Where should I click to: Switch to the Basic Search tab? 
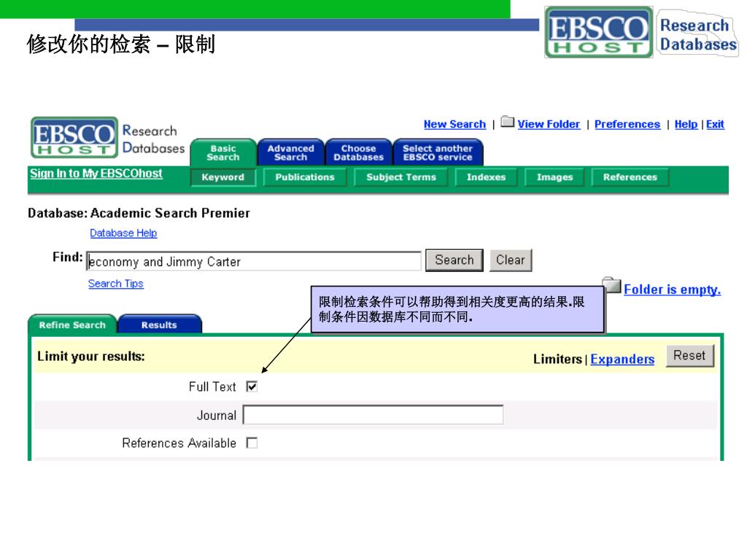point(223,153)
